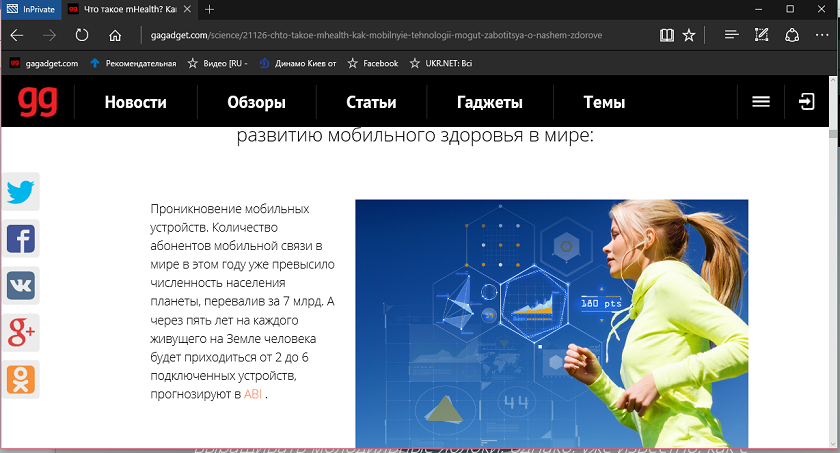Share article on Facebook sidebar icon

[21, 239]
